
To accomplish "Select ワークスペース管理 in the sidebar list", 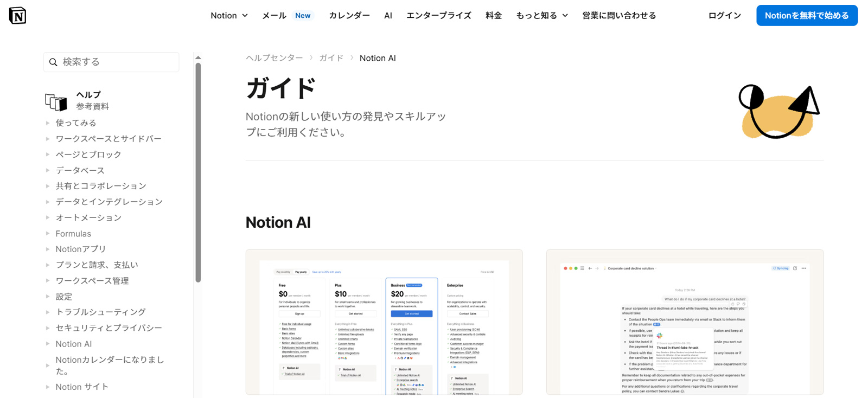I will [x=92, y=281].
